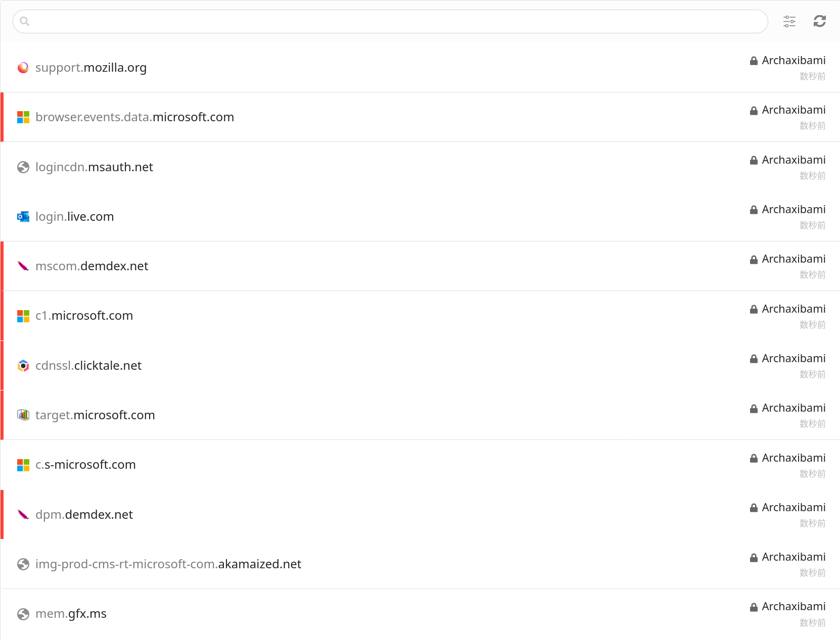Click the Microsoft logo beside c.s-microsoft.com

point(23,465)
